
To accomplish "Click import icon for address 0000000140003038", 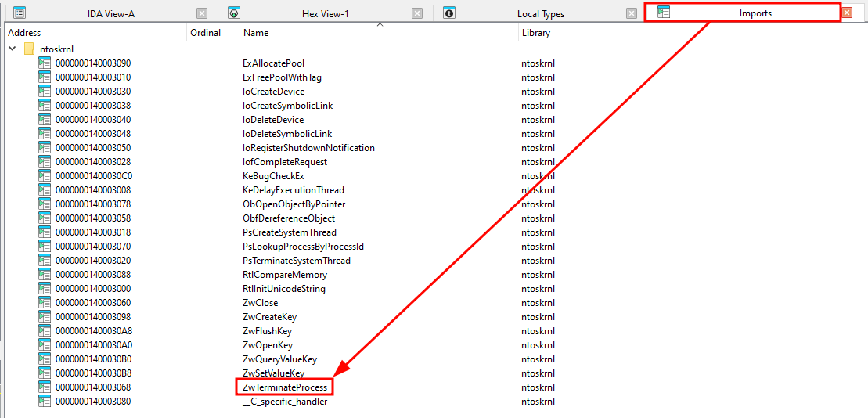I will [45, 105].
